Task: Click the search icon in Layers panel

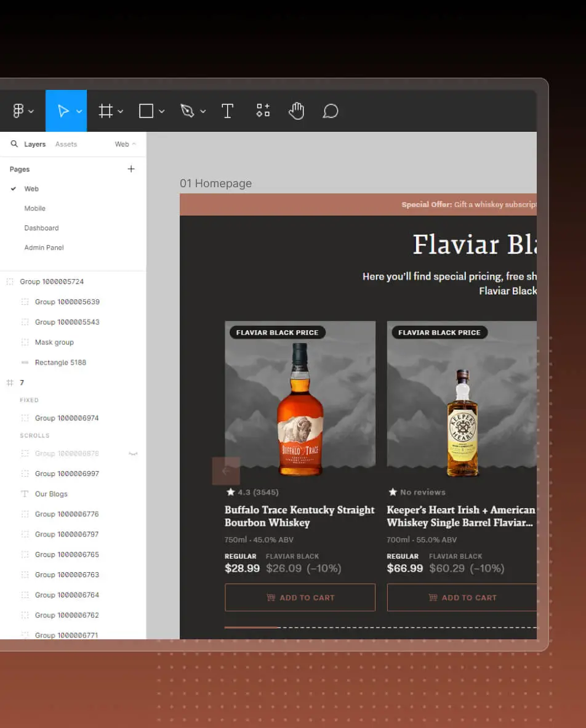Action: [x=14, y=144]
